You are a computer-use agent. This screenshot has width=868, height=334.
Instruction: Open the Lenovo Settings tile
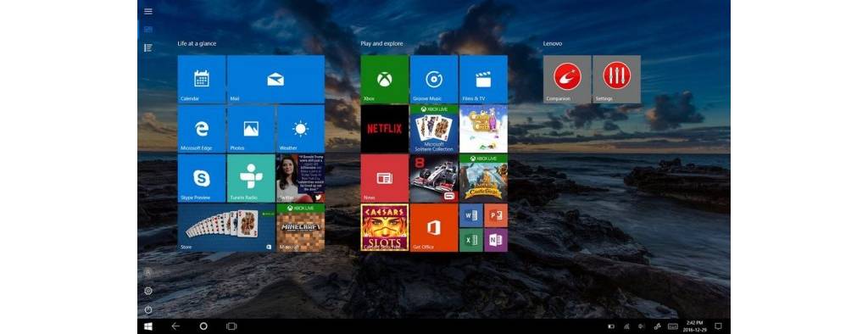[617, 79]
